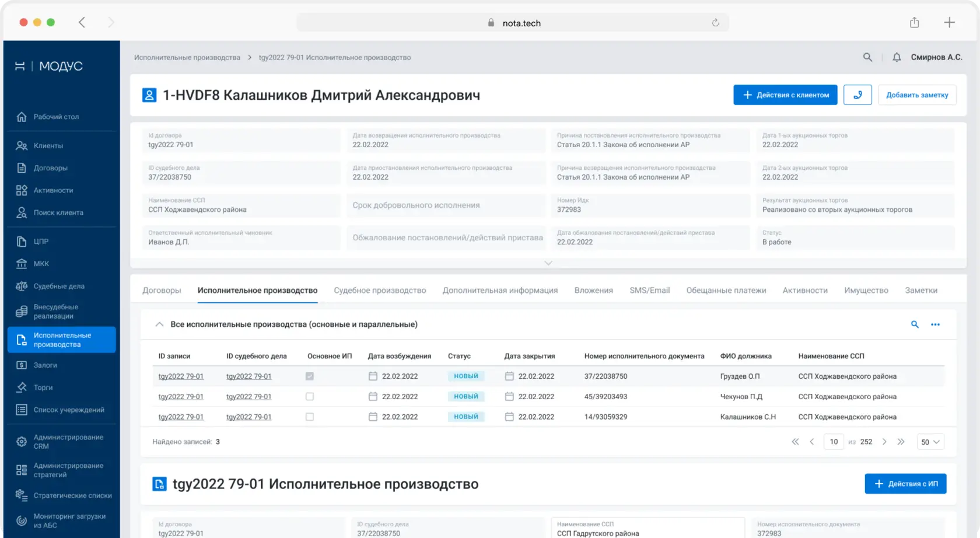Check Основное ИП for 14/93059329 row
Image resolution: width=980 pixels, height=538 pixels.
310,417
